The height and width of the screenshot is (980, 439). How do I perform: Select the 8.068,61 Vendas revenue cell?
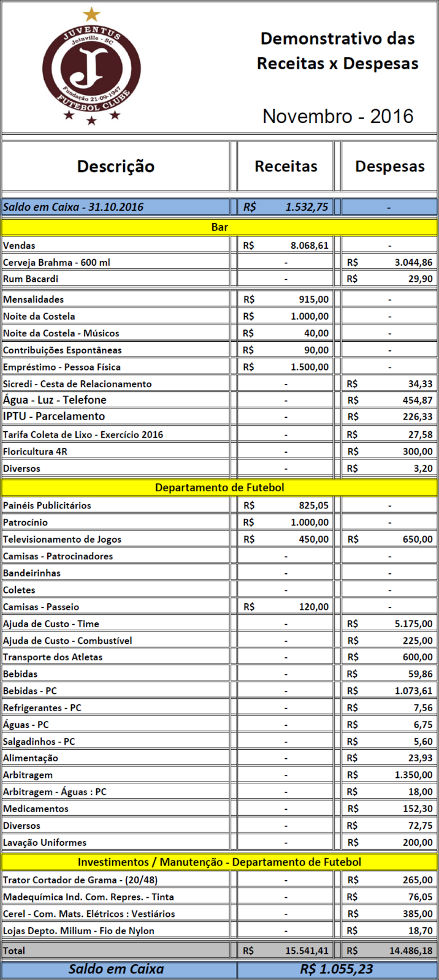286,246
